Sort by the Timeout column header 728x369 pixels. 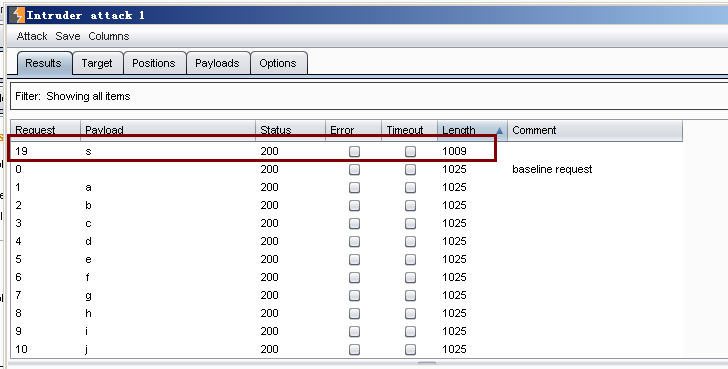[410, 130]
